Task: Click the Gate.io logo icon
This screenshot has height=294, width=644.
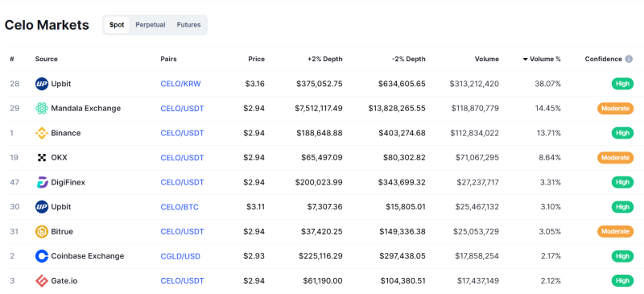Action: [42, 281]
